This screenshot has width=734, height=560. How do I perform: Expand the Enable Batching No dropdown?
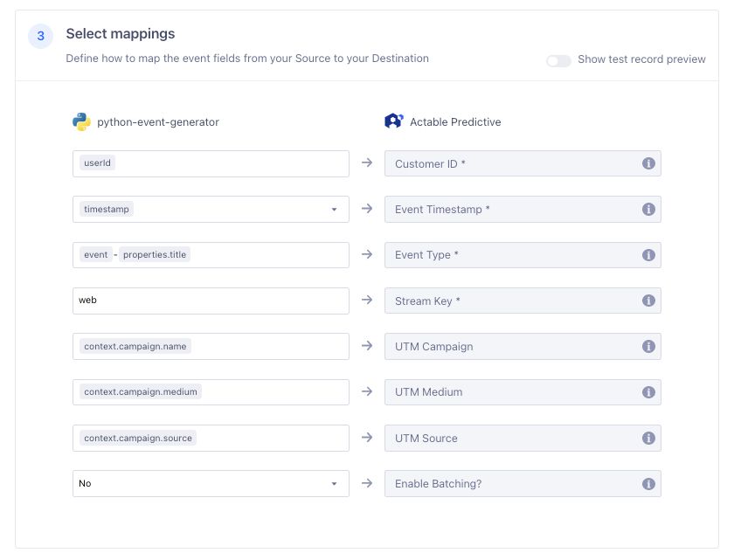tap(334, 484)
